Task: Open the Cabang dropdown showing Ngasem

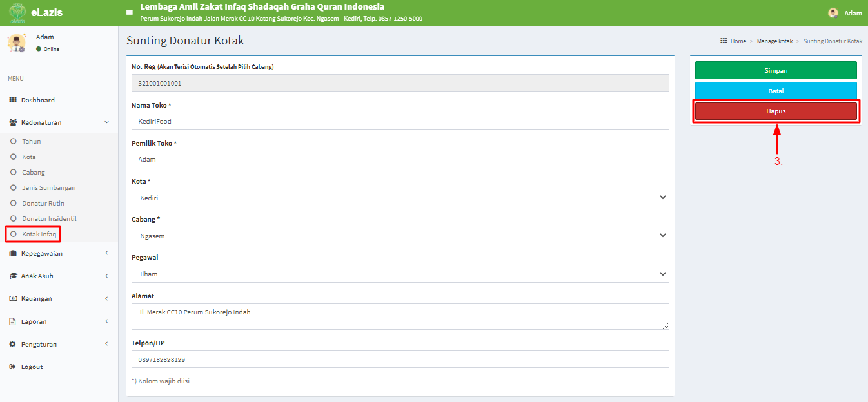Action: tap(400, 236)
